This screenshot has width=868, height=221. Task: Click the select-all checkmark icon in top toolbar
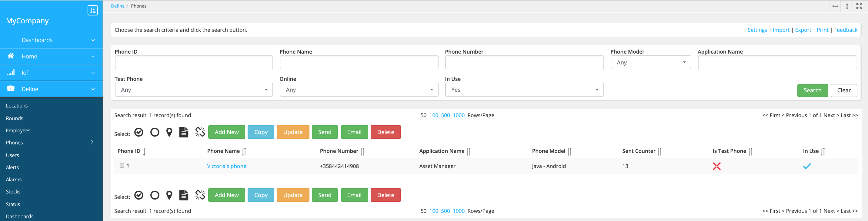pos(139,132)
